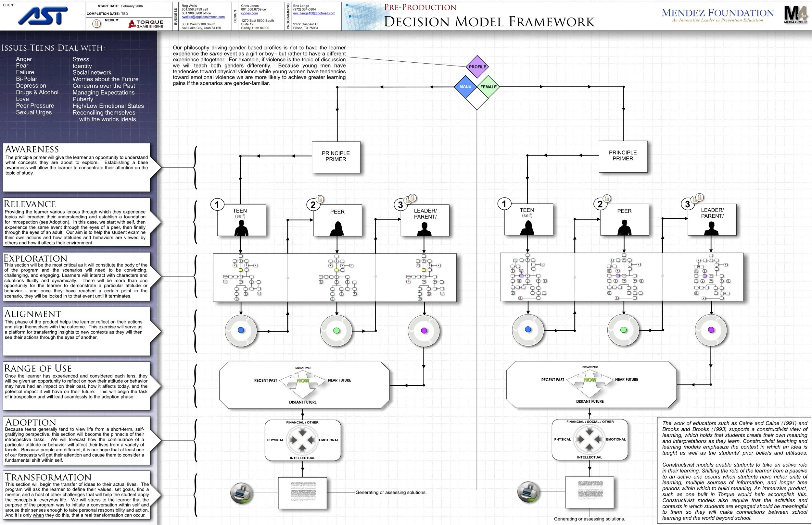Click the Transformation description panel
The height and width of the screenshot is (525, 812).
point(76,495)
